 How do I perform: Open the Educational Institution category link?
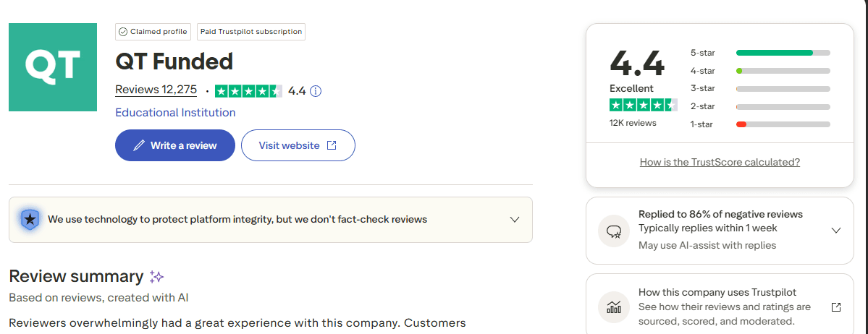point(175,113)
